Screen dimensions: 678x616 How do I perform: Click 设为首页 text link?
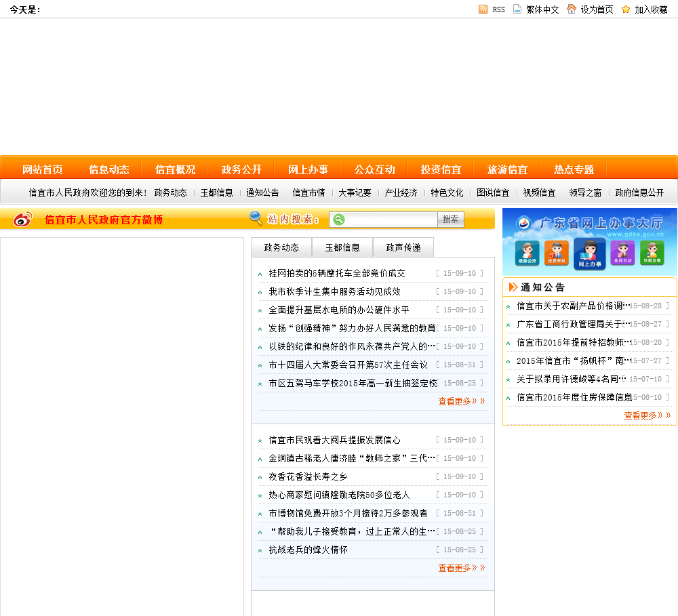[597, 9]
